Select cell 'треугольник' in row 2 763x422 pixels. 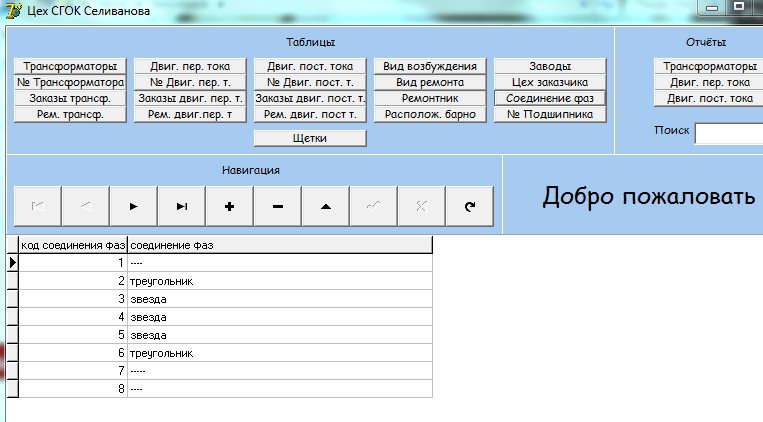click(280, 281)
